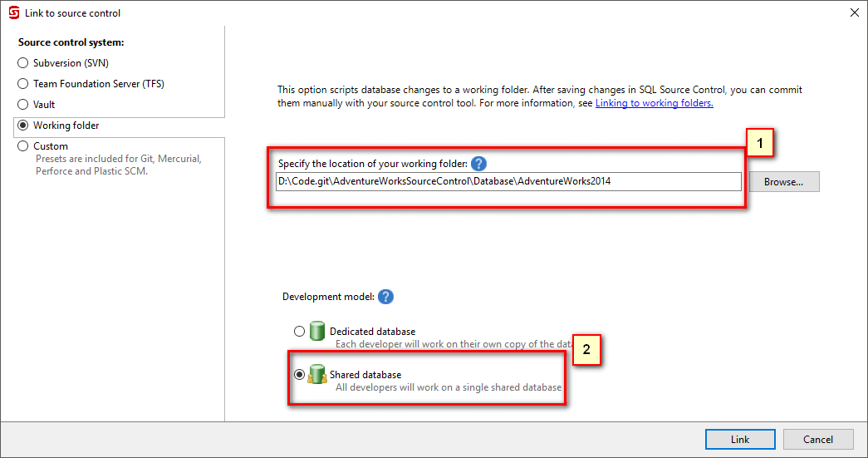This screenshot has width=868, height=458.
Task: Click the SQL Source Control title bar logo
Action: 14,12
